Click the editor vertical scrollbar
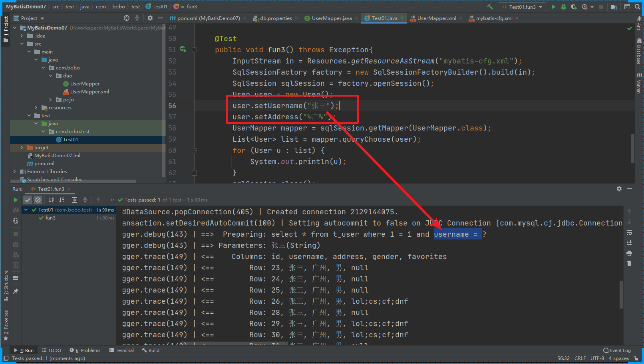Viewport: 644px width, 364px height. coord(632,148)
